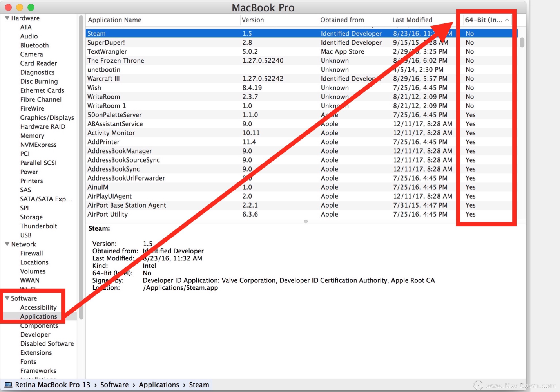Select Applications under Software
Viewport: 560px width, 392px height.
point(38,316)
